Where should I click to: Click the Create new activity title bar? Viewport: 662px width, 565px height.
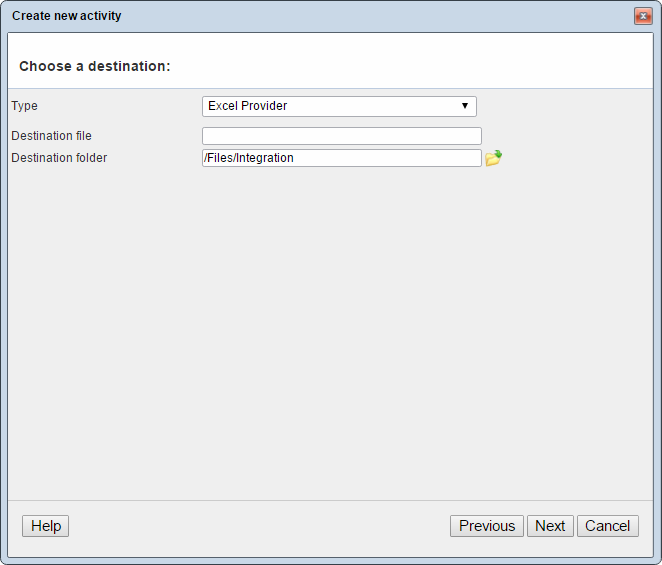click(300, 16)
